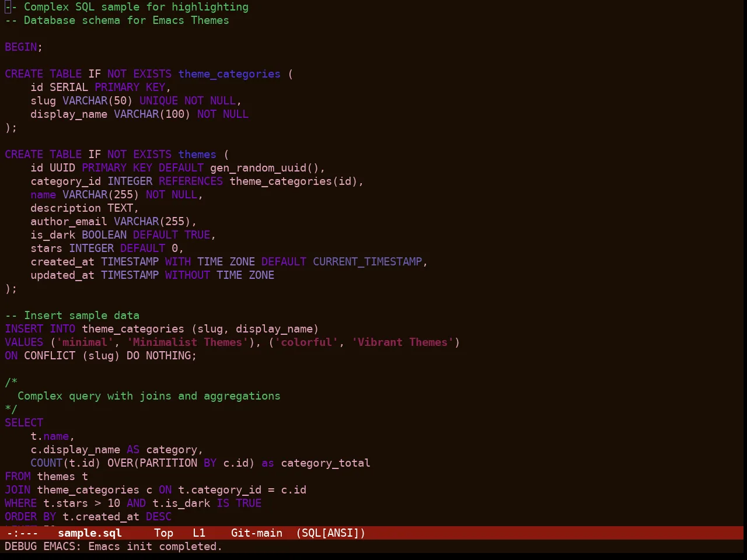The height and width of the screenshot is (560, 747).
Task: Click category_total alias
Action: (x=326, y=463)
